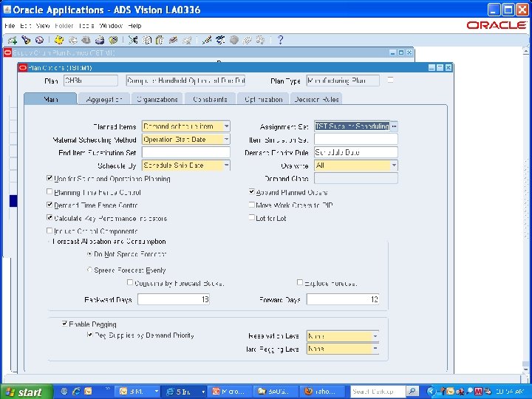The image size is (532, 399).
Task: Click the Edit Field pencil icon
Action: [x=207, y=41]
